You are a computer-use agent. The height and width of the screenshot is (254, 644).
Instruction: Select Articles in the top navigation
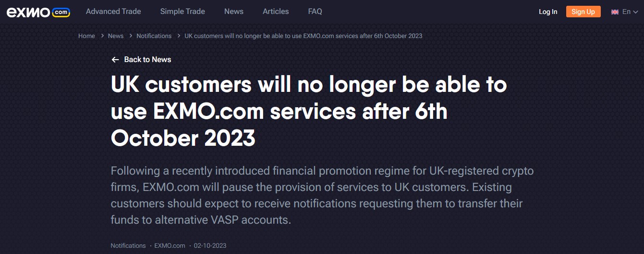[x=276, y=12]
